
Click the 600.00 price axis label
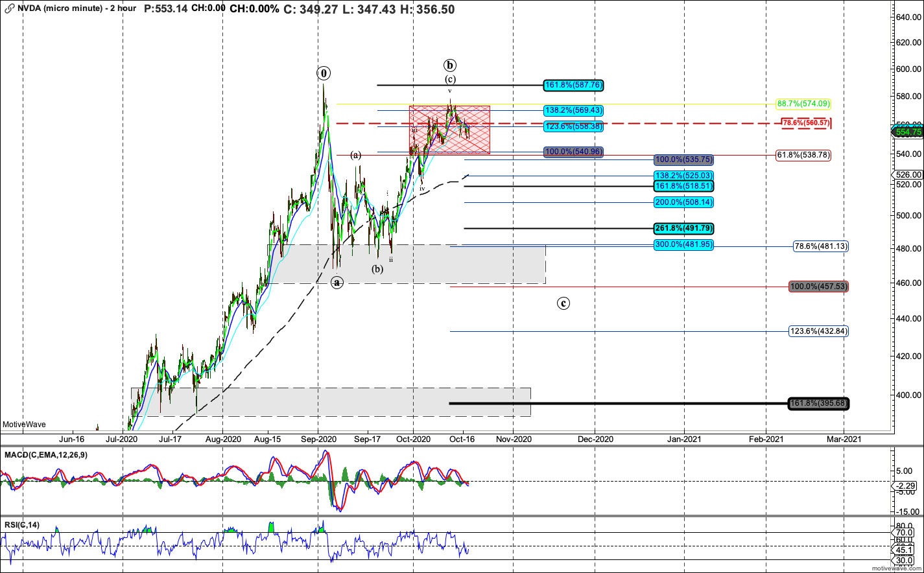910,69
